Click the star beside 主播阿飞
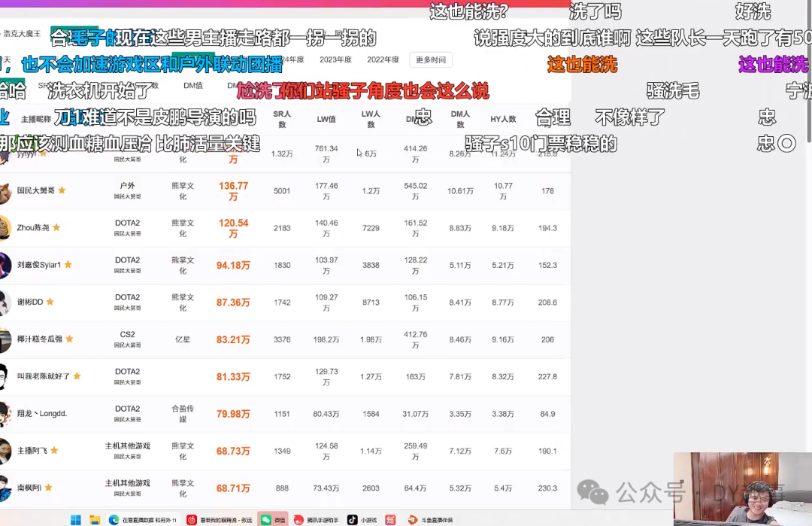The height and width of the screenshot is (526, 812). [54, 450]
